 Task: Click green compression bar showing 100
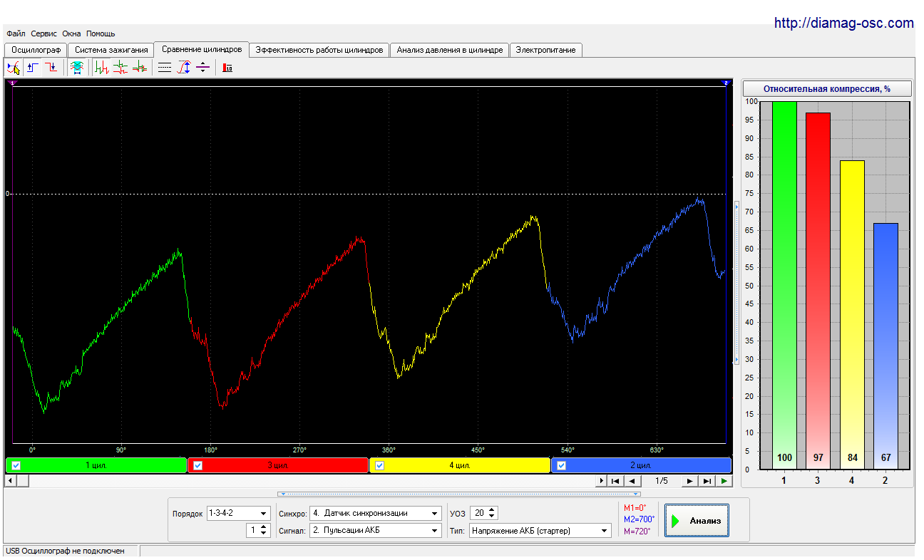(x=784, y=285)
